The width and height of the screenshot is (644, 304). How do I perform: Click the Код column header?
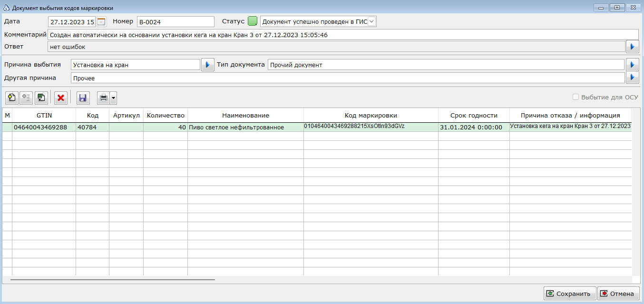click(x=93, y=115)
